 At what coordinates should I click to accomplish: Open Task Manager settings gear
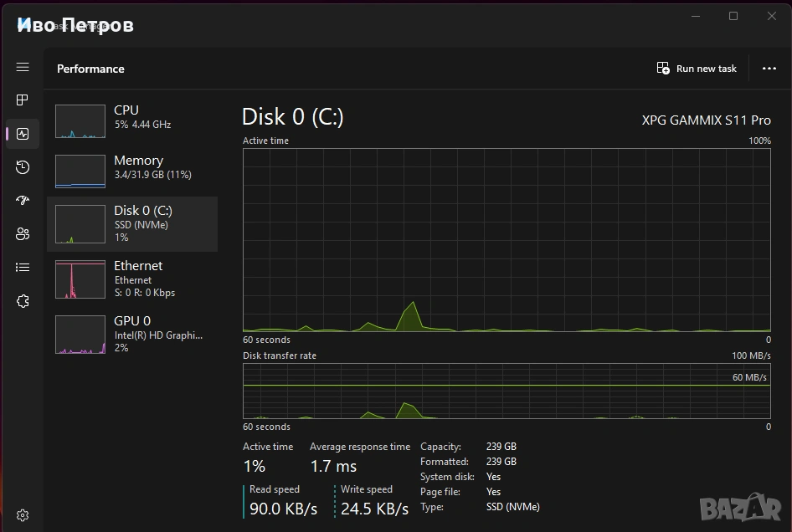click(x=23, y=515)
